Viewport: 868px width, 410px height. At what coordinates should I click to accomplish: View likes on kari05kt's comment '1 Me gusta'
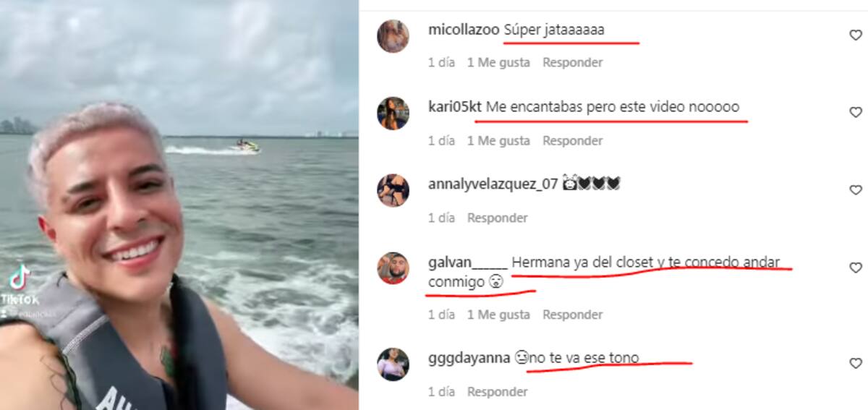click(x=498, y=141)
